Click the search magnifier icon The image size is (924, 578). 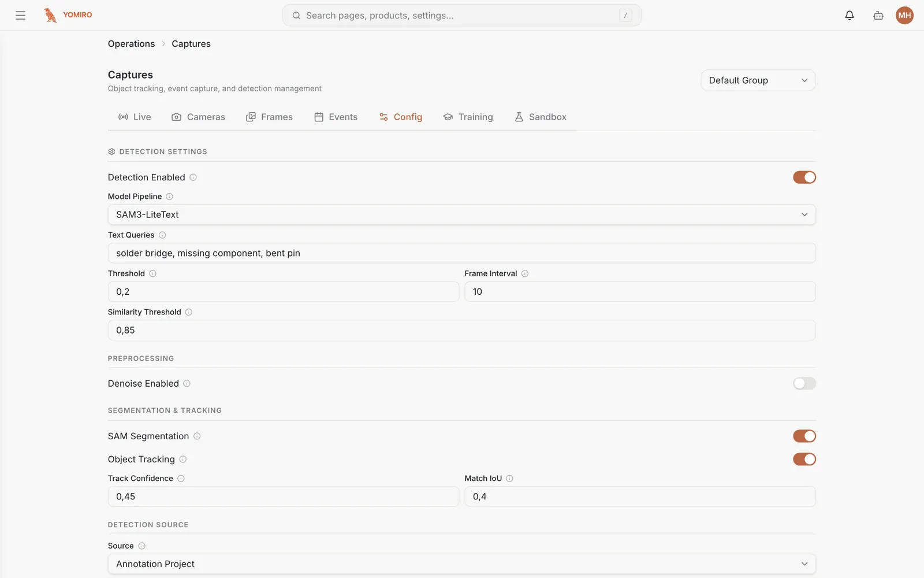coord(296,16)
